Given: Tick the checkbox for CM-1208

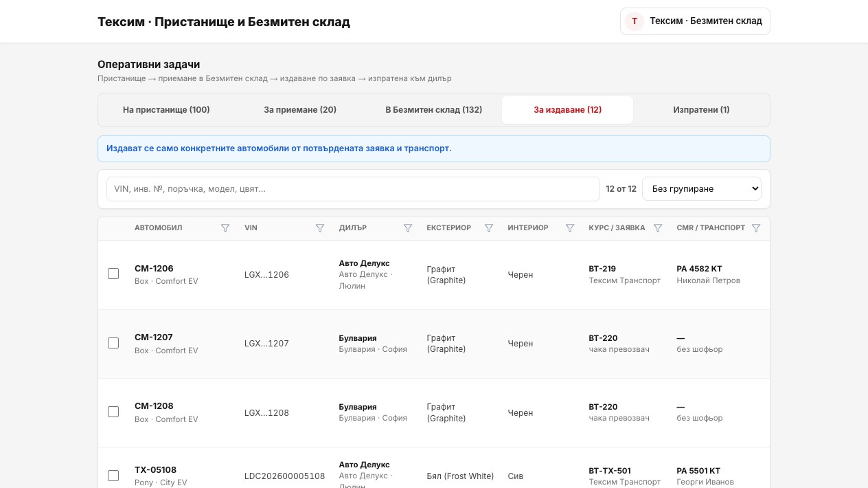Looking at the screenshot, I should point(113,412).
